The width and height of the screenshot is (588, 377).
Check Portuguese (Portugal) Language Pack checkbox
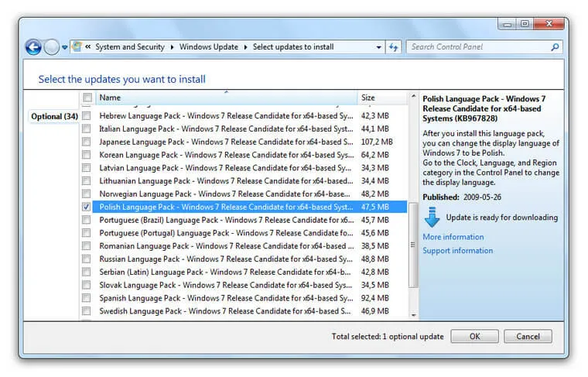(87, 233)
